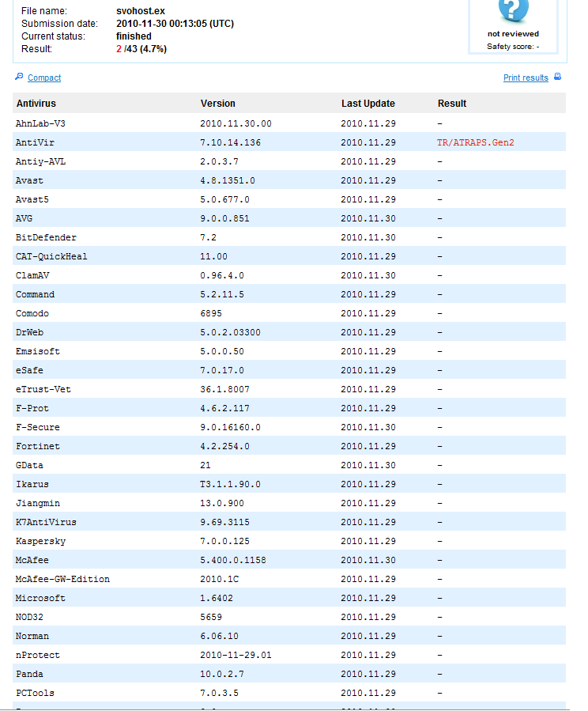Click the Last Update column header

click(x=367, y=104)
